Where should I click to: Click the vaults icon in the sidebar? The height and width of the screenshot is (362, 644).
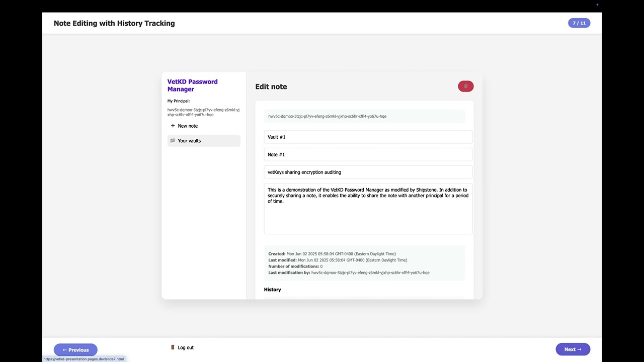coord(173,141)
